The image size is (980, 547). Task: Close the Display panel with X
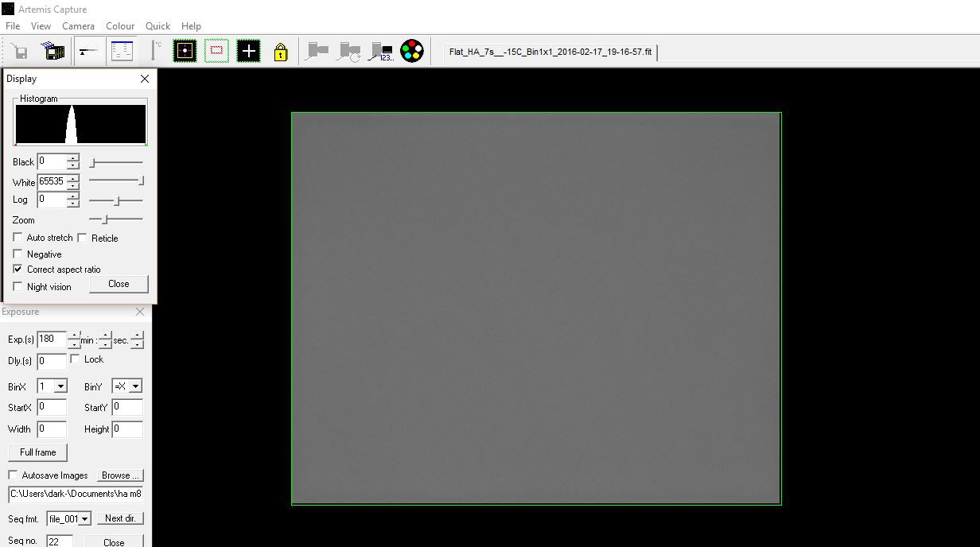pos(144,79)
